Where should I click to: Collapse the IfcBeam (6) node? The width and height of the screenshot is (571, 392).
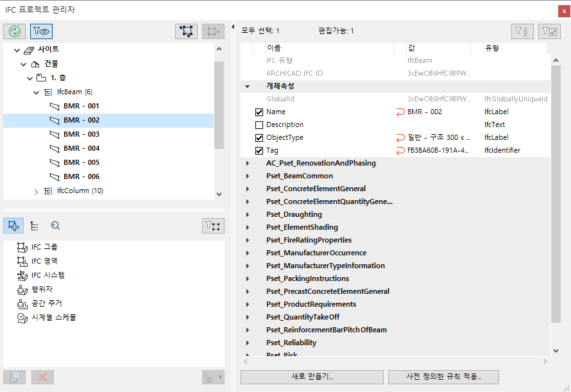point(36,92)
